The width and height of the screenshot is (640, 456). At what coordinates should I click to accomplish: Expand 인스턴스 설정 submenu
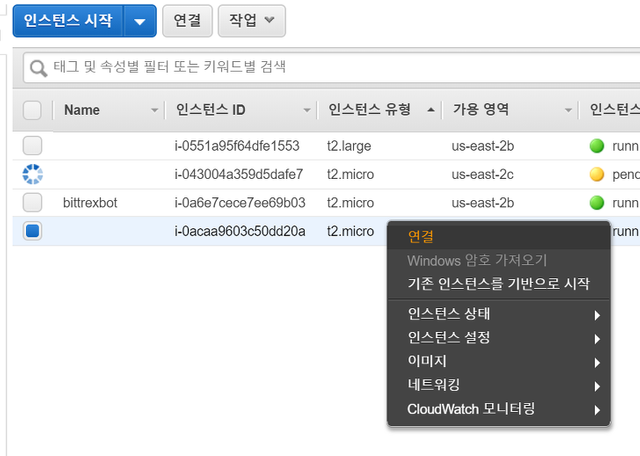point(499,338)
